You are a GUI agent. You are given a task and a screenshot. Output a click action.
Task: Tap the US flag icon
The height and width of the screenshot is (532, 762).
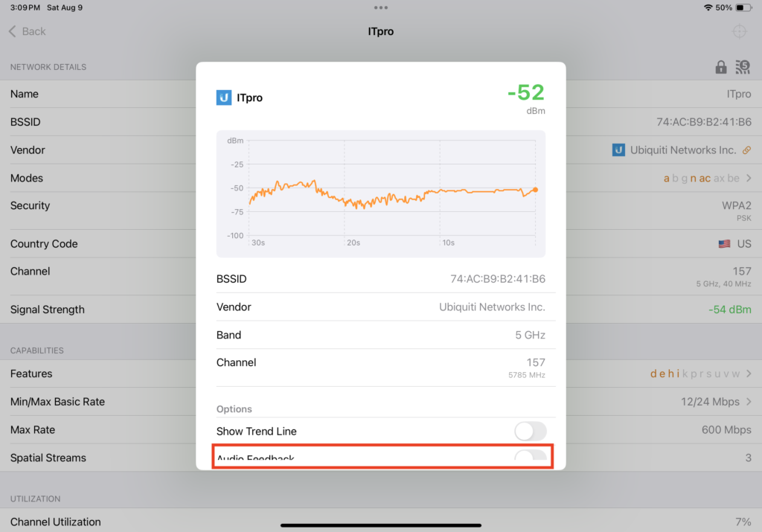pyautogui.click(x=724, y=244)
